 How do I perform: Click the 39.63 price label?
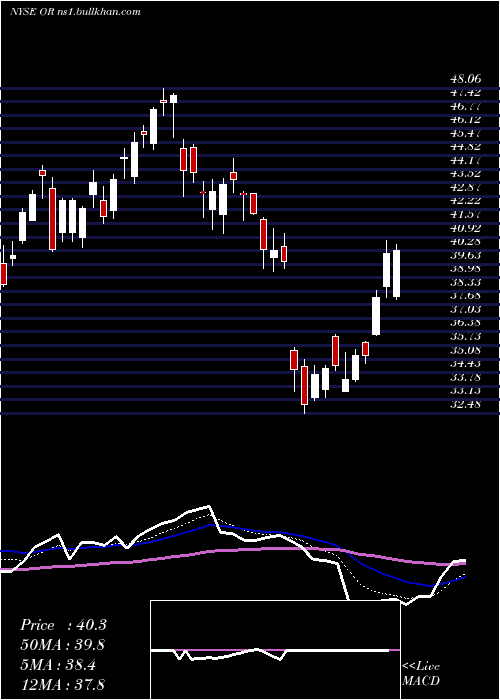click(x=464, y=255)
